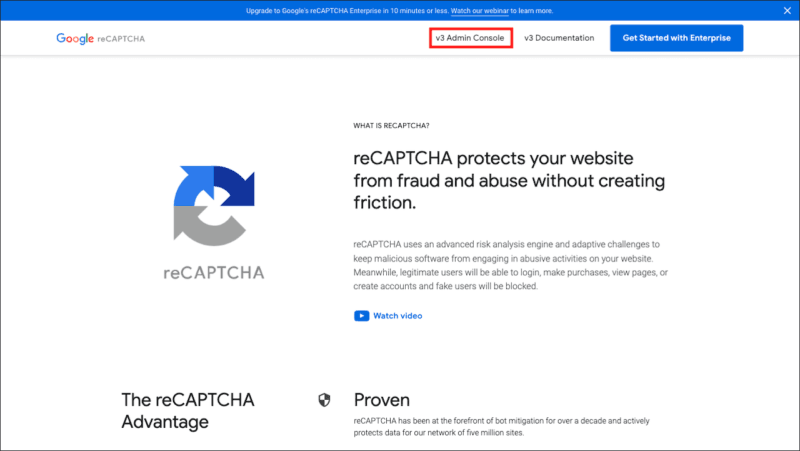Click the small reCAPTCHA wordmark beside the Google logo
The width and height of the screenshot is (800, 451).
[x=121, y=39]
